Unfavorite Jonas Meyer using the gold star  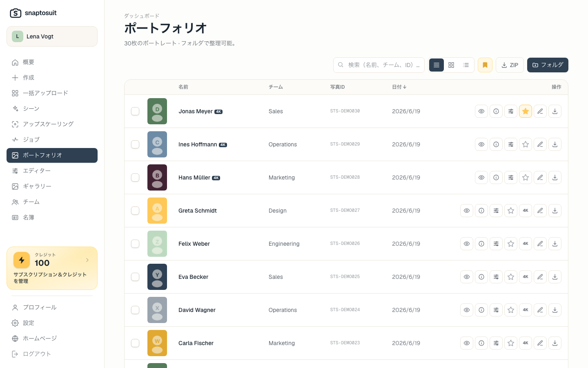click(526, 111)
